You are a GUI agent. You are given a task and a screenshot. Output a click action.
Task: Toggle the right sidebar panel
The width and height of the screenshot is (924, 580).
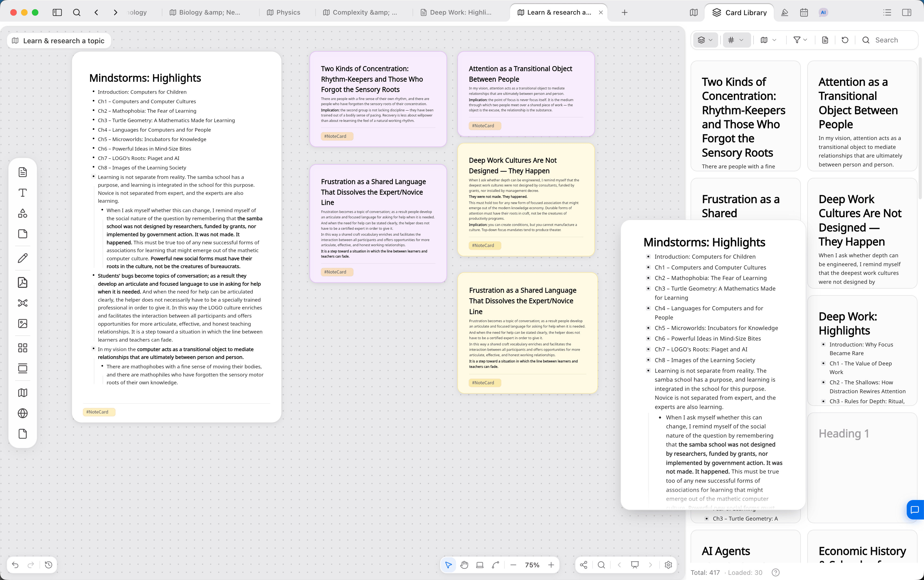tap(907, 12)
